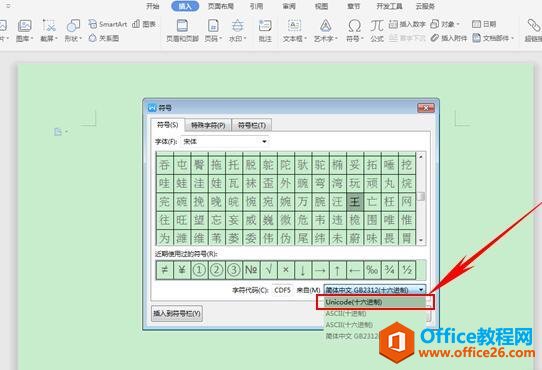Image resolution: width=542 pixels, height=370 pixels.
Task: Select the 瓦 character cell
Action: pyautogui.click(x=234, y=183)
